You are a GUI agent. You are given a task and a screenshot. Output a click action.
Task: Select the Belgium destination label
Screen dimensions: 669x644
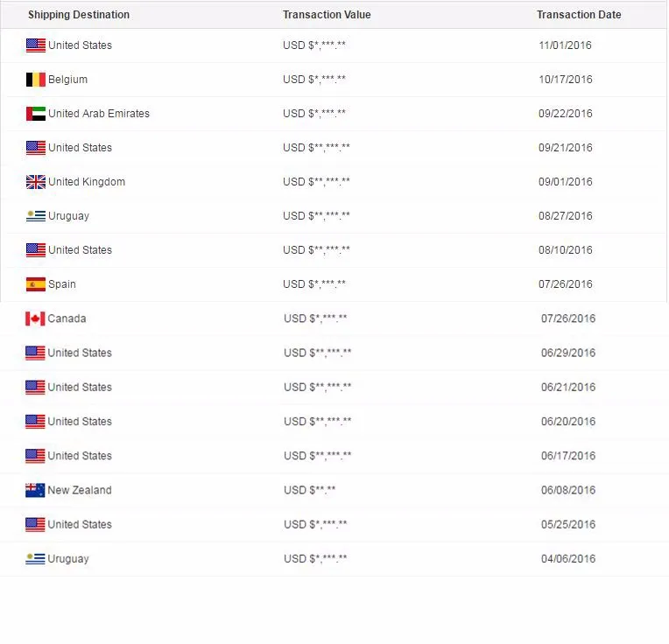click(x=67, y=80)
